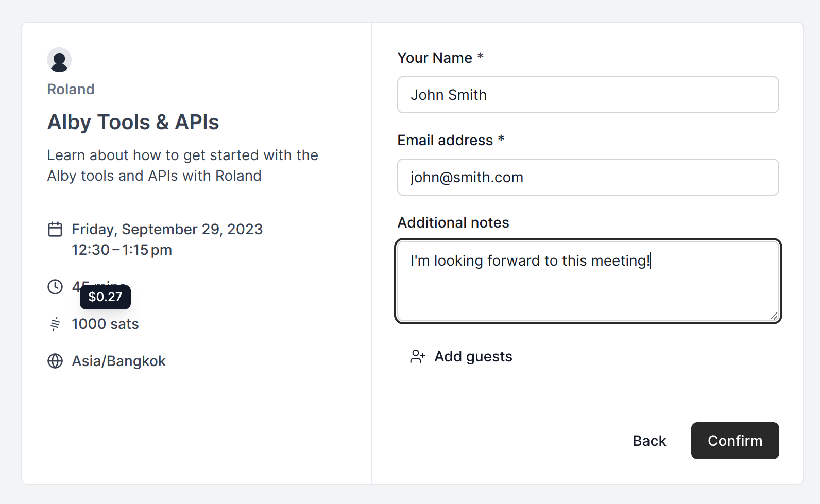The width and height of the screenshot is (820, 504).
Task: Click the event description text
Action: (x=182, y=165)
